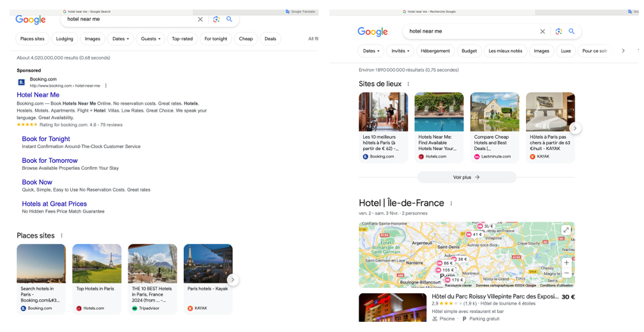Open Hôtel du Parc Roissy Villepinte listing

tap(495, 296)
